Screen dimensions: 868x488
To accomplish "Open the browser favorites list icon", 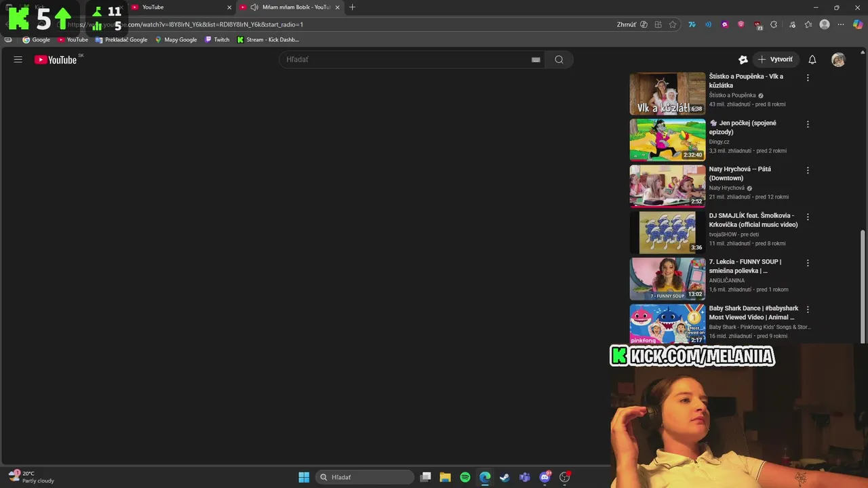I will [x=808, y=24].
